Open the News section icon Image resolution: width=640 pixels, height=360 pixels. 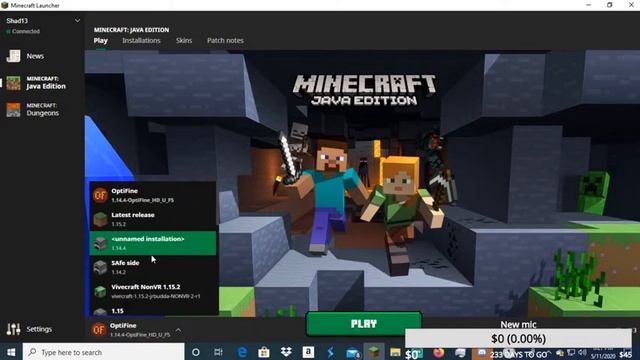[13, 56]
